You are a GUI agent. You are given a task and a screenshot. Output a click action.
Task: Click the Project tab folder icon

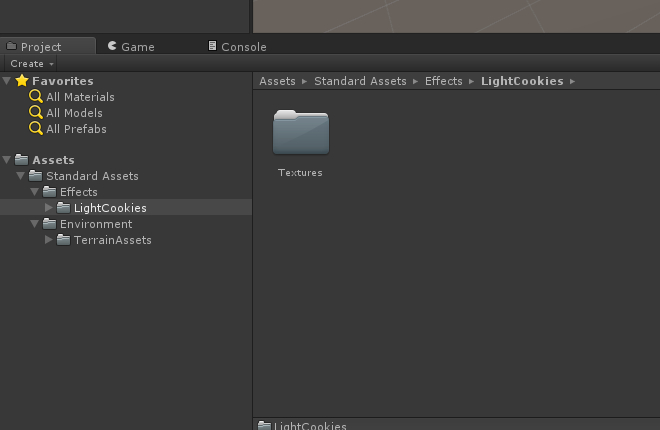click(12, 45)
